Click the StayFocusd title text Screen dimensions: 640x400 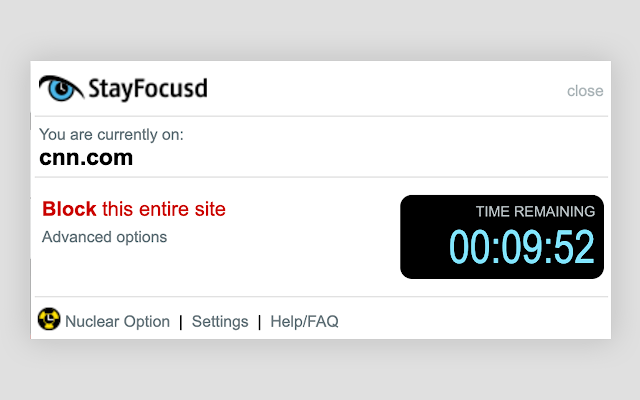pos(147,88)
